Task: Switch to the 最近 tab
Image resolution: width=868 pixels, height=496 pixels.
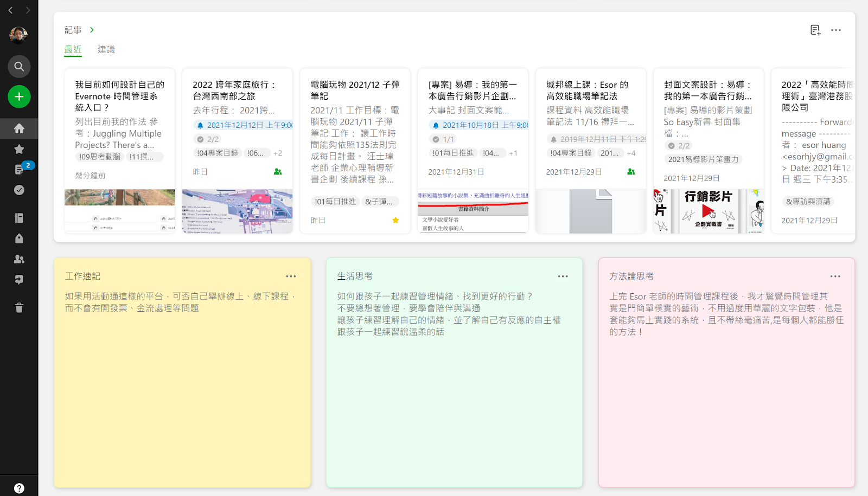Action: [73, 49]
